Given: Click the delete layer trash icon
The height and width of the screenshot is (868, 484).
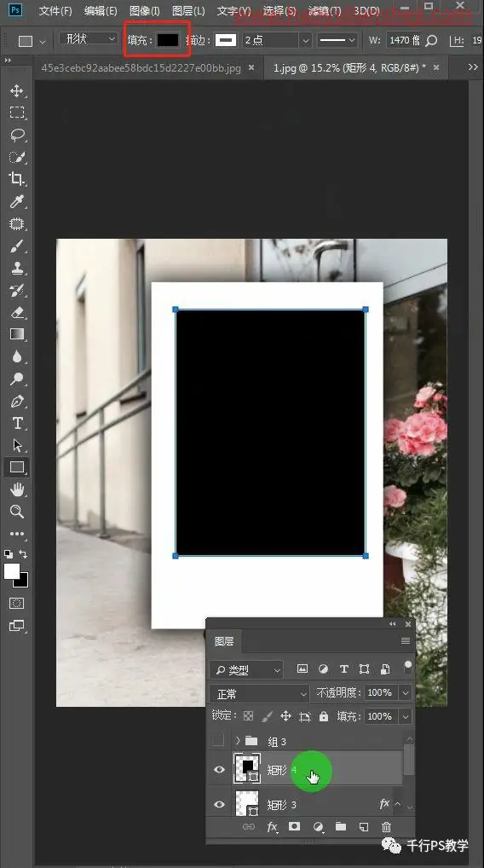Looking at the screenshot, I should [386, 827].
